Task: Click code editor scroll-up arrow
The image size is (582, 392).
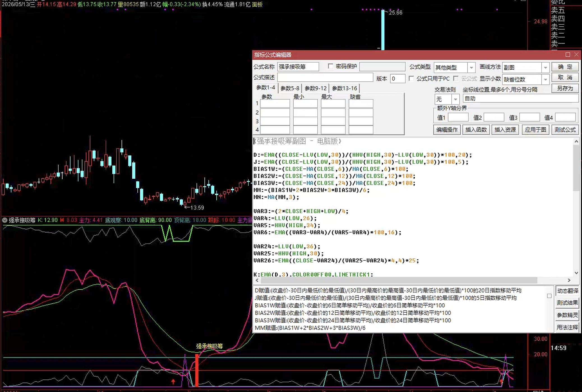Action: click(576, 142)
